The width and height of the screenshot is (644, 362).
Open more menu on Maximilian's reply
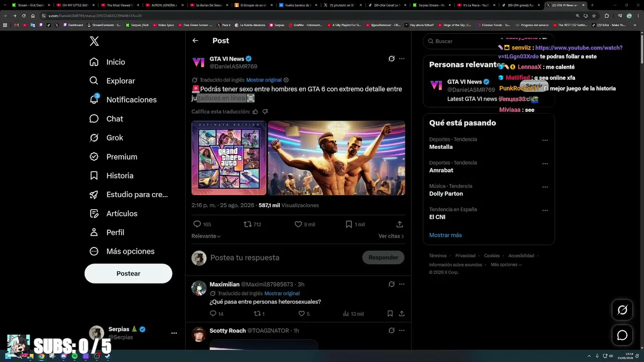[401, 285]
